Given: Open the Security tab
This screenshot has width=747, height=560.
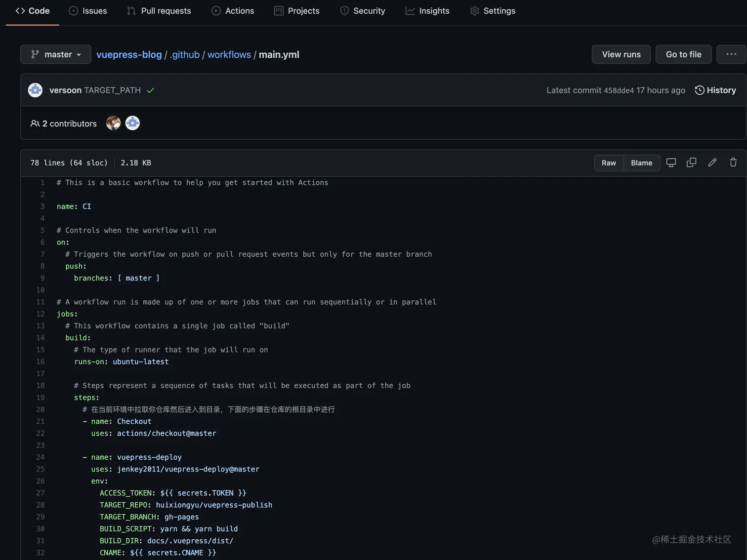Looking at the screenshot, I should tap(363, 11).
